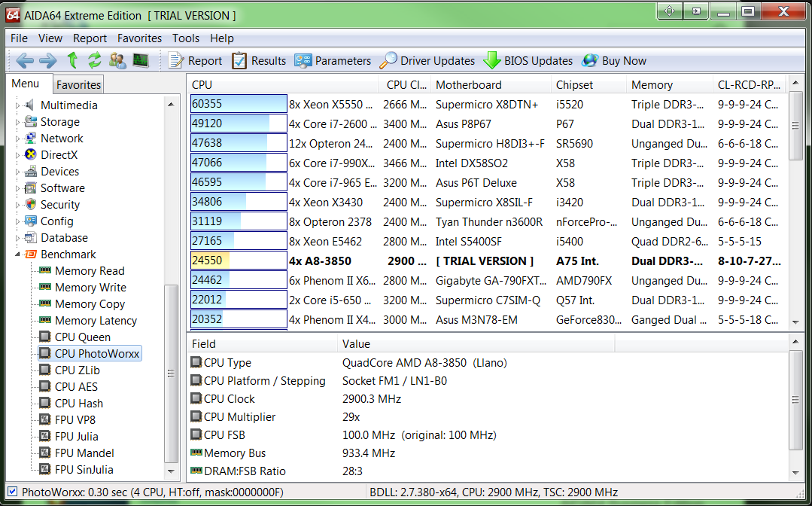Go back with the blue left arrow
This screenshot has height=506, width=812.
pyautogui.click(x=24, y=61)
